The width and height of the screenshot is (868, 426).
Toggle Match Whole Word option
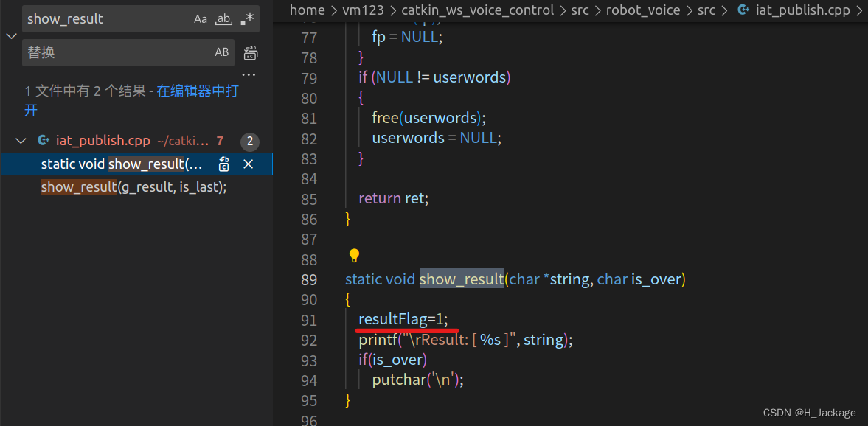(x=223, y=19)
